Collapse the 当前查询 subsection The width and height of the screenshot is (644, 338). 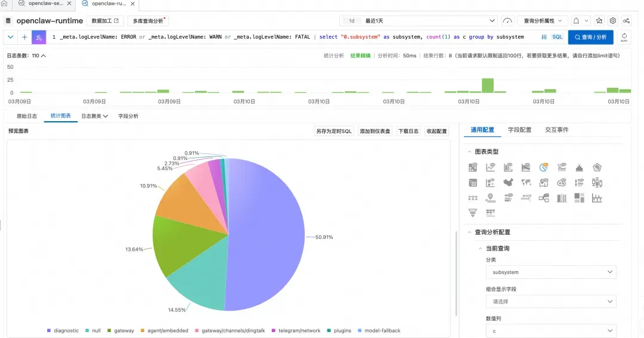pos(481,248)
